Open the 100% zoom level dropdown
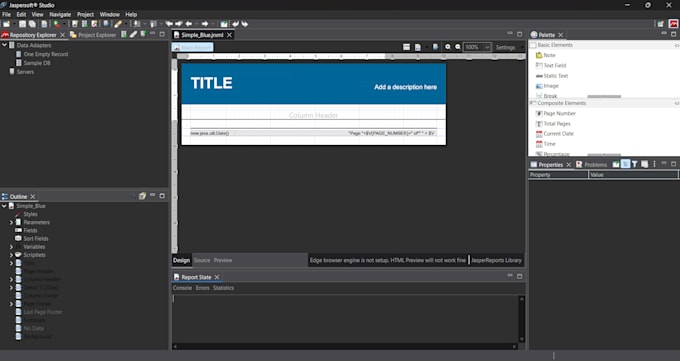The width and height of the screenshot is (680, 361). point(487,47)
